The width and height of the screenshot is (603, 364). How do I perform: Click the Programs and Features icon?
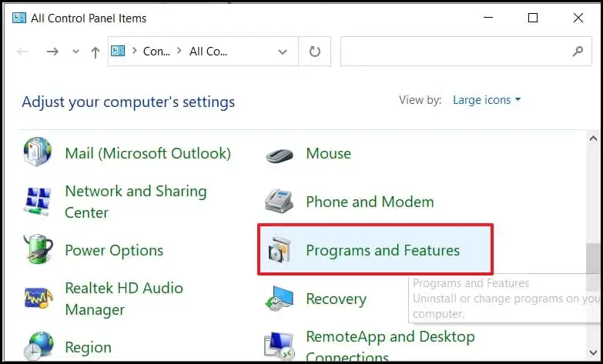280,250
